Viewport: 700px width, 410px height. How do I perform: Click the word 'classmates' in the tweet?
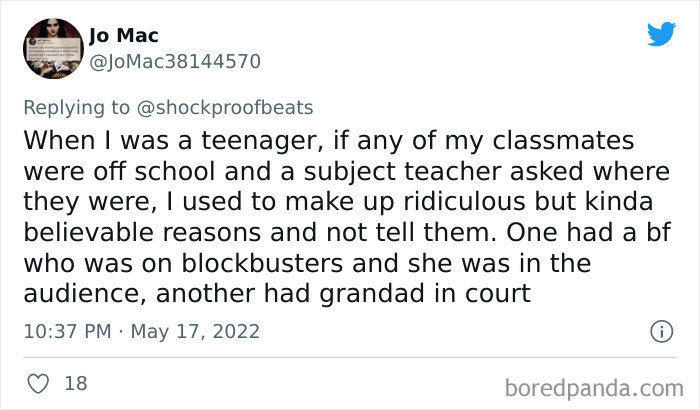(563, 141)
